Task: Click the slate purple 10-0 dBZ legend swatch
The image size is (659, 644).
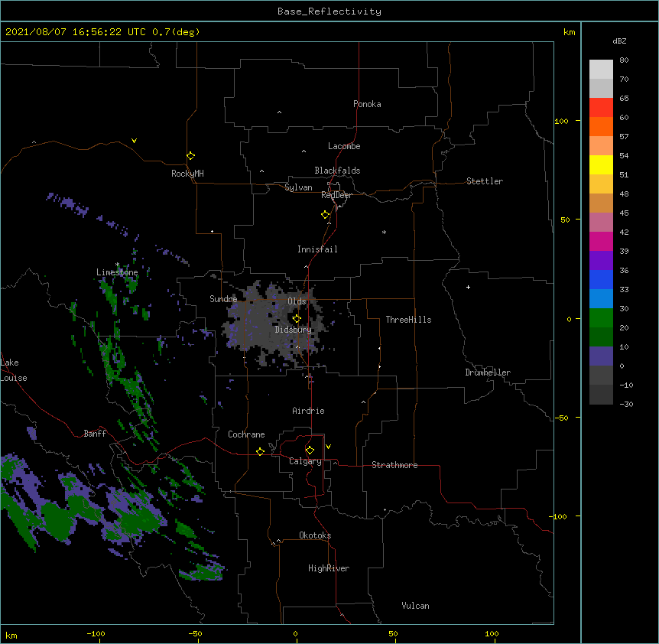Action: pos(601,356)
